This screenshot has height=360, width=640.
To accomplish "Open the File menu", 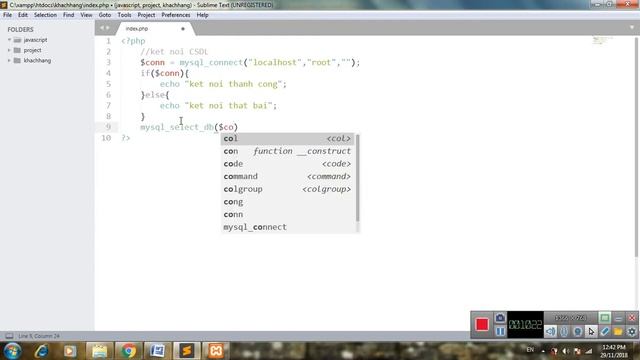I will [x=7, y=15].
